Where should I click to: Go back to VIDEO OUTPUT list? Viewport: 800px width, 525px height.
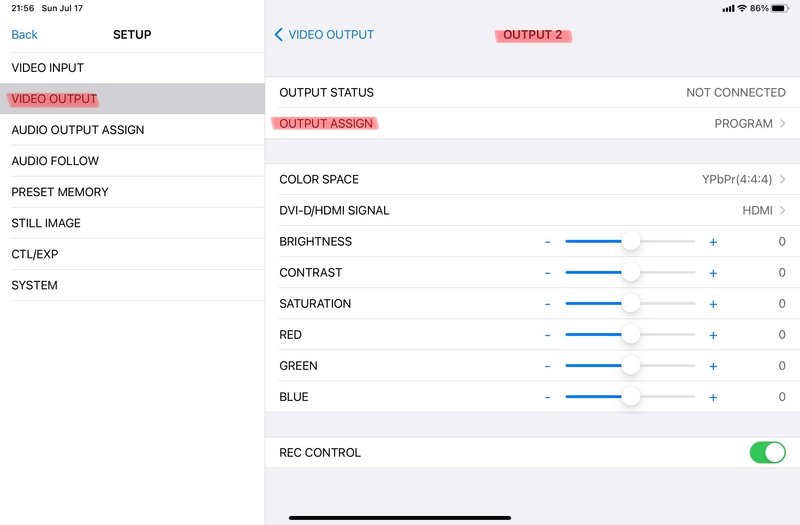[x=324, y=35]
